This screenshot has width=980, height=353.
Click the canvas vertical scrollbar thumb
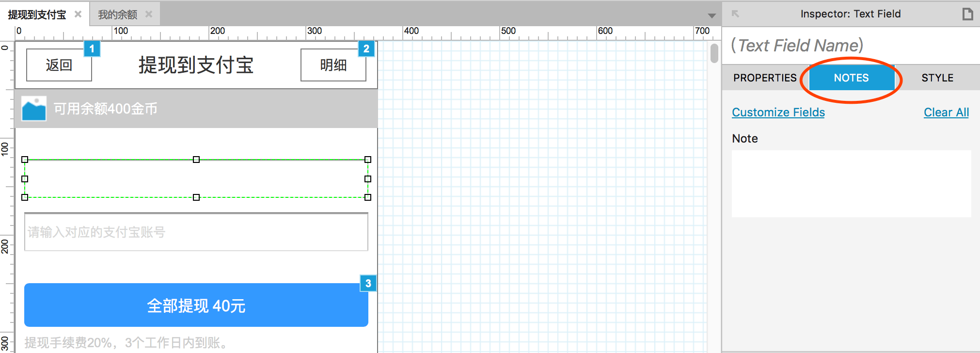click(714, 53)
